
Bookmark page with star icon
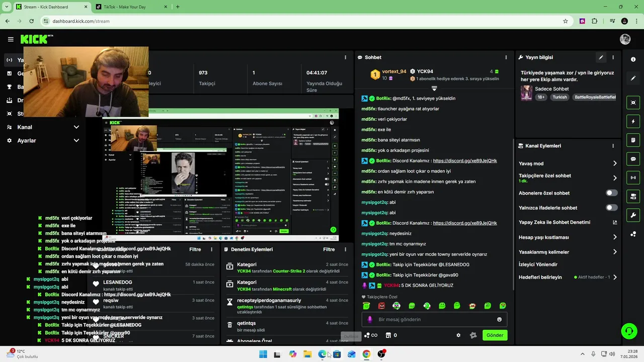pos(566,21)
